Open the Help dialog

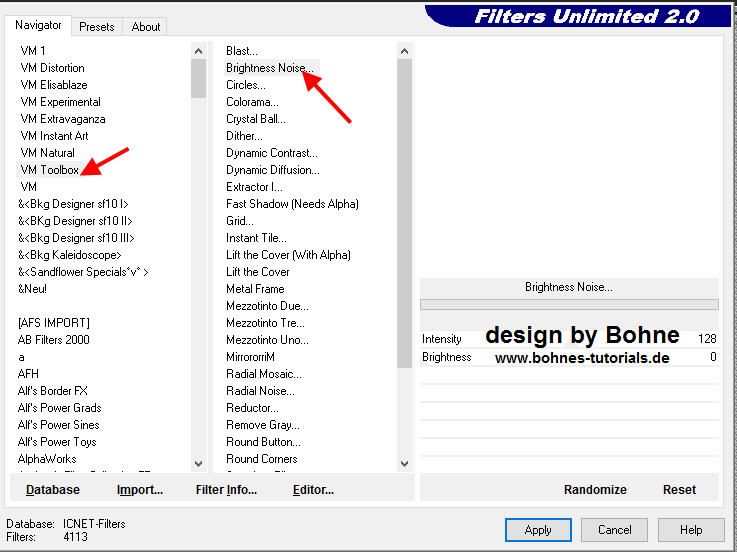691,530
